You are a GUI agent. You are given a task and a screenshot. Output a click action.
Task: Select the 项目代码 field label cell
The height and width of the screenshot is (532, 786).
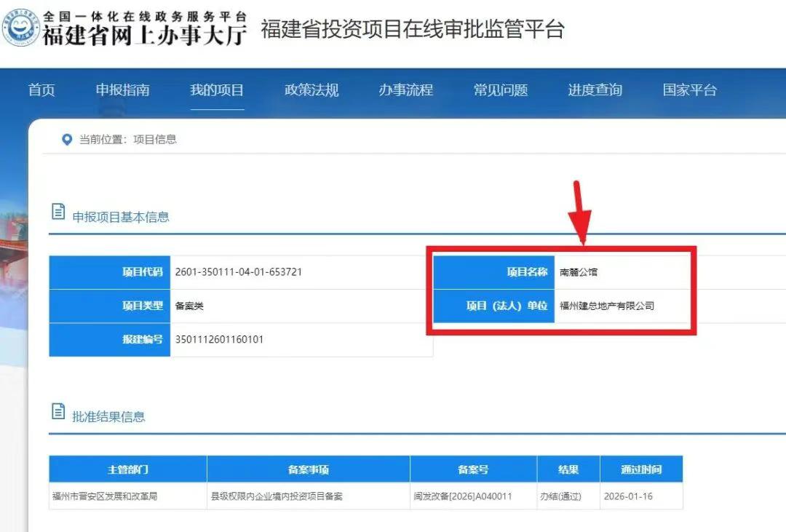[109, 271]
